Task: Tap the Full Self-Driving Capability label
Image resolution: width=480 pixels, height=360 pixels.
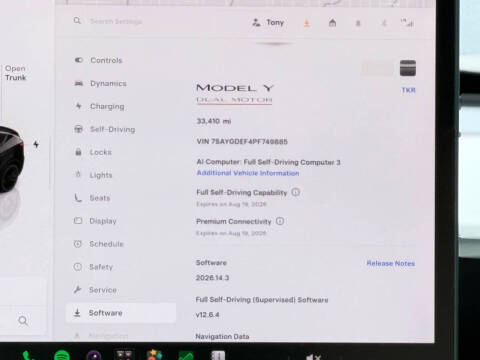Action: tap(242, 193)
